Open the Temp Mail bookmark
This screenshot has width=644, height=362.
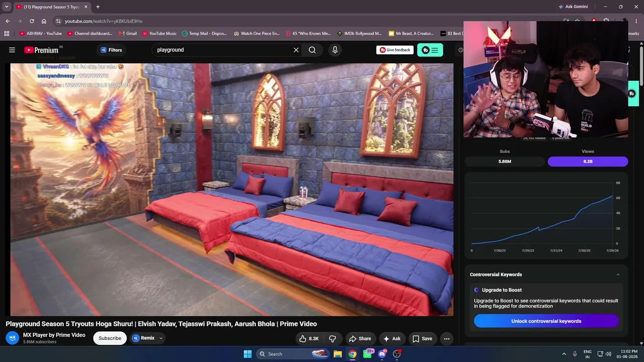pyautogui.click(x=205, y=34)
